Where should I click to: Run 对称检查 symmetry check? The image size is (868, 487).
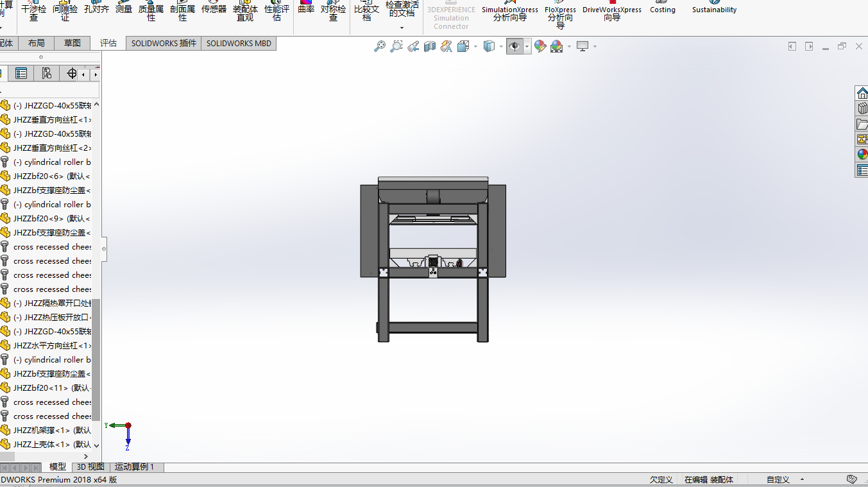point(333,10)
